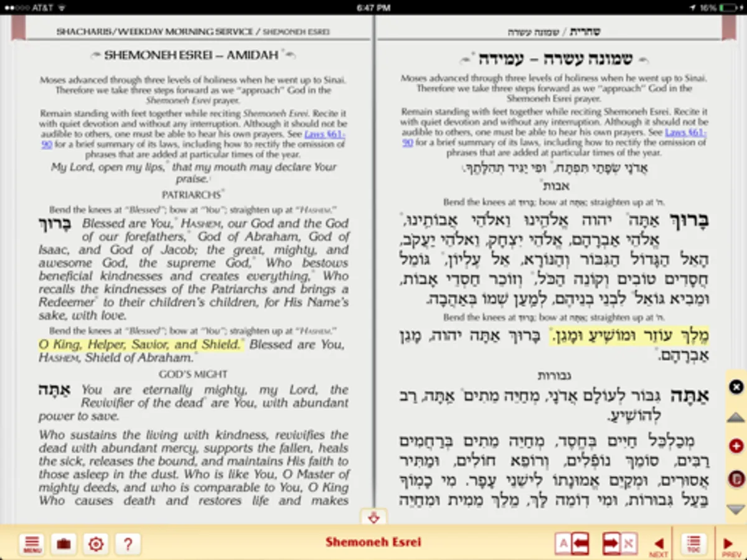Tap the Wi-Fi status icon
Screen dimensions: 747x560
tap(62, 7)
